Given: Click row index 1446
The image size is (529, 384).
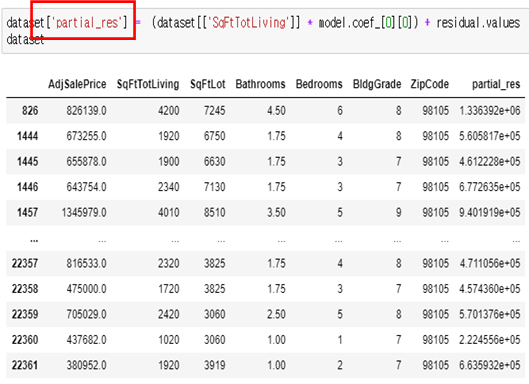Looking at the screenshot, I should point(27,187).
